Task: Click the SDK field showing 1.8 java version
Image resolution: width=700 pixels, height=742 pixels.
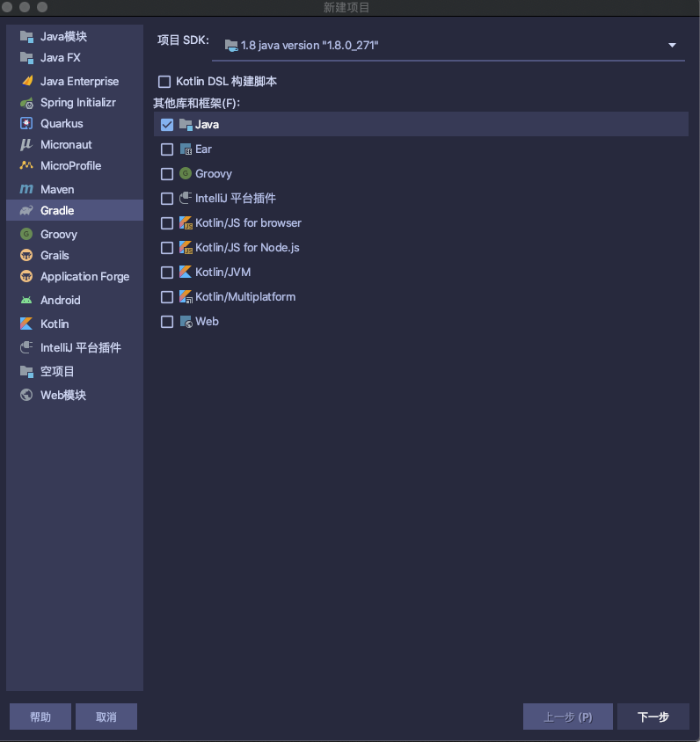Action: tap(448, 46)
